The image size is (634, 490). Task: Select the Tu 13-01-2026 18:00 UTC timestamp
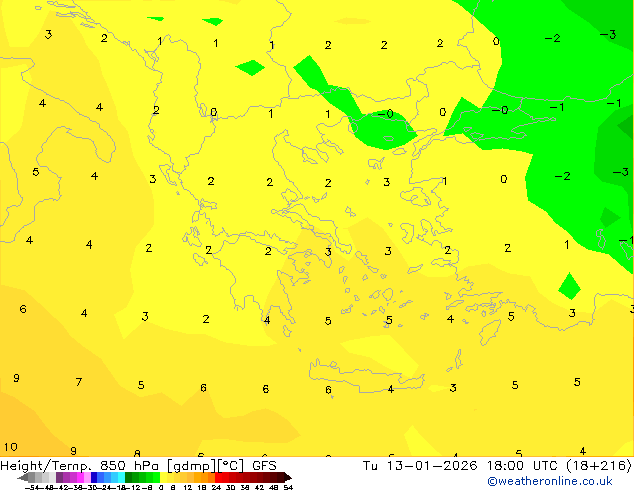(497, 465)
